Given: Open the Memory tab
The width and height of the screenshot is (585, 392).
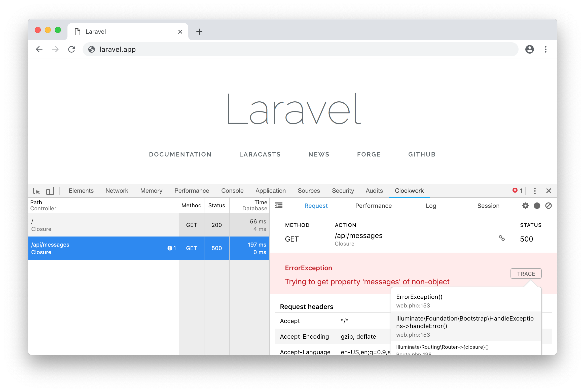Looking at the screenshot, I should click(x=151, y=191).
